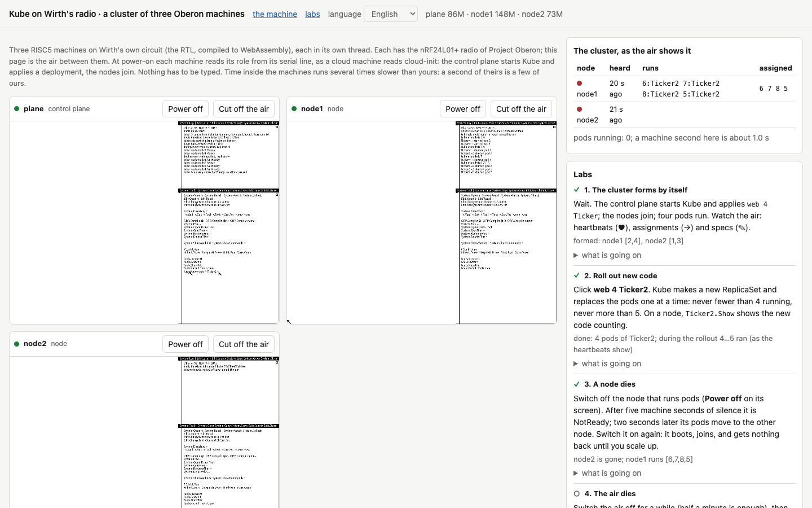The height and width of the screenshot is (508, 812).
Task: Click the green status dot for plane
Action: click(17, 109)
